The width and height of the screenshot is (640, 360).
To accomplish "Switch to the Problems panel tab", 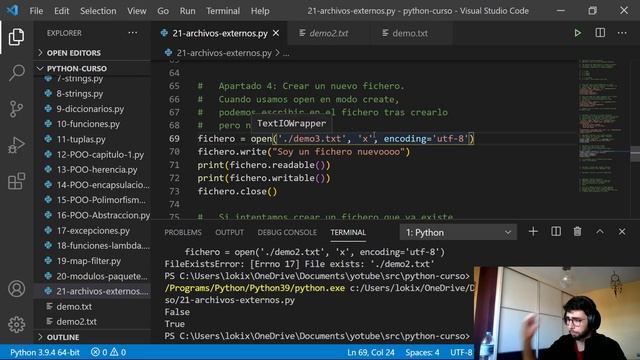I will tap(183, 232).
